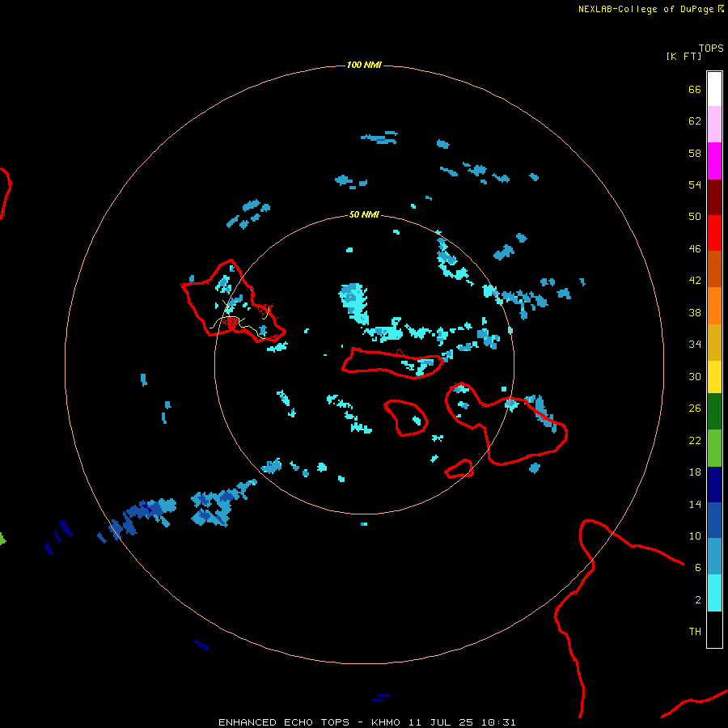Click the 11 JUL 25 date stamp
728x728 pixels.
coord(441,722)
